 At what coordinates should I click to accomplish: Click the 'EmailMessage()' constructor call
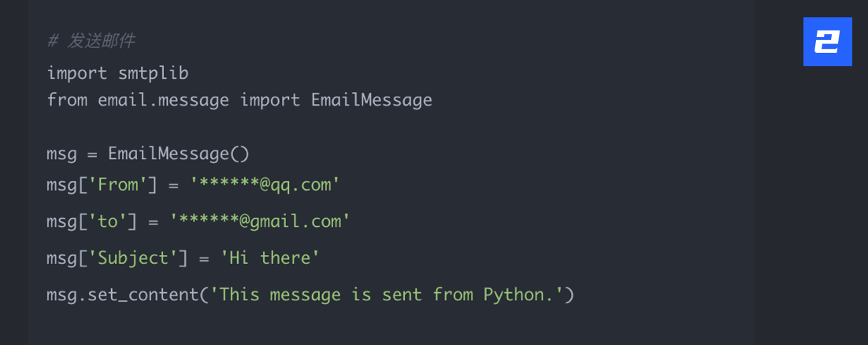[179, 154]
